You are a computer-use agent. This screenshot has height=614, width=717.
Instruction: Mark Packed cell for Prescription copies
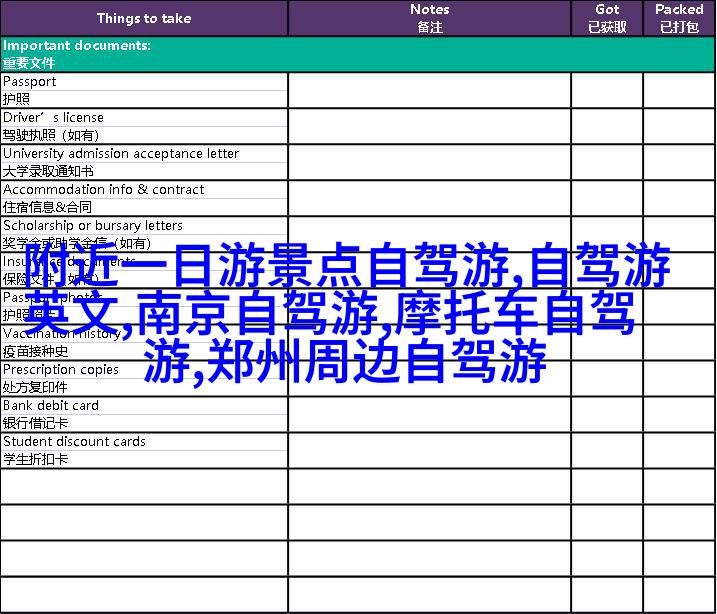point(679,378)
